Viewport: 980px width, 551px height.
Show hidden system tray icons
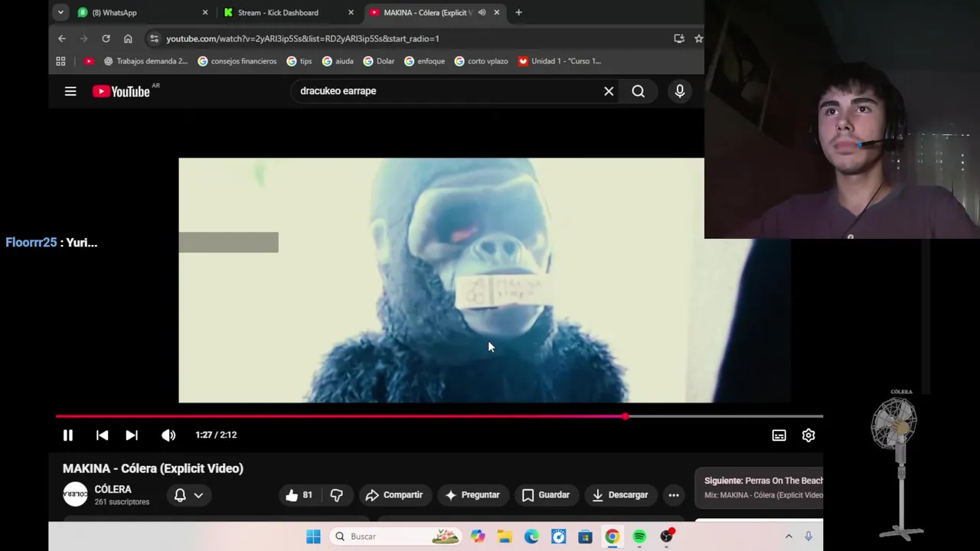[x=789, y=536]
